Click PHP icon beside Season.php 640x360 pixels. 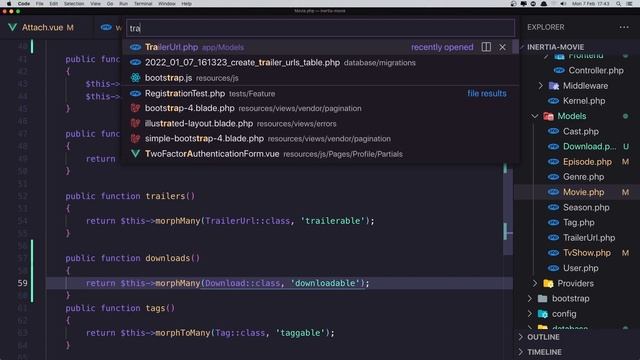[553, 207]
